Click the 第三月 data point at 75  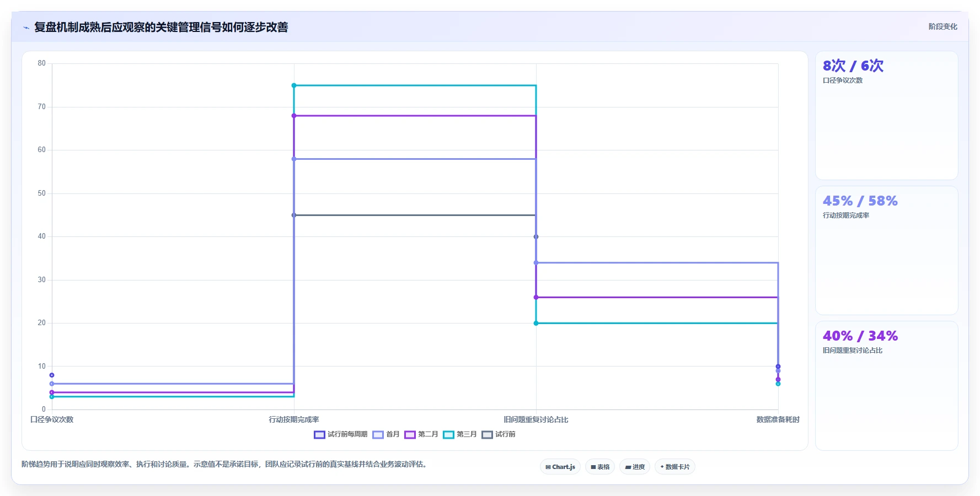pyautogui.click(x=294, y=85)
